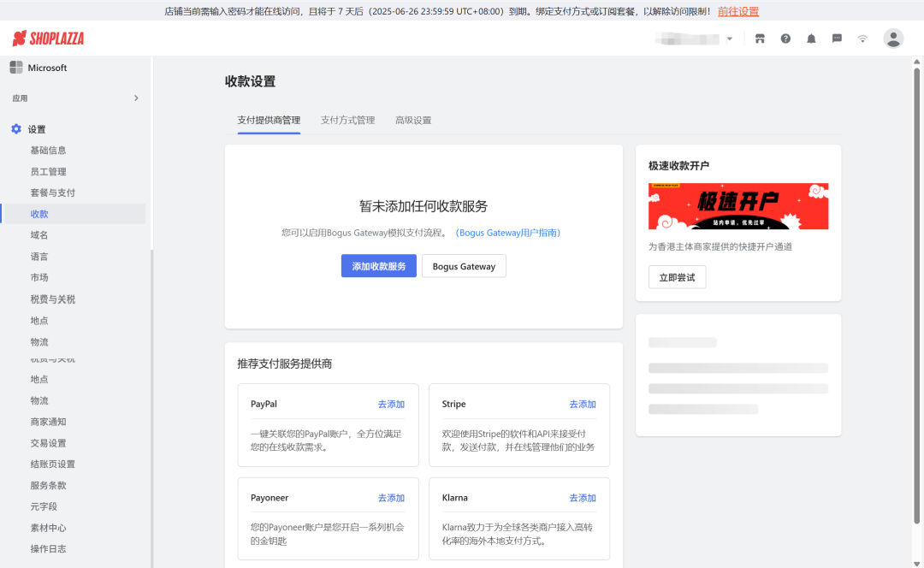Image resolution: width=924 pixels, height=568 pixels.
Task: Open 元字段 in settings sidebar
Action: coord(44,506)
